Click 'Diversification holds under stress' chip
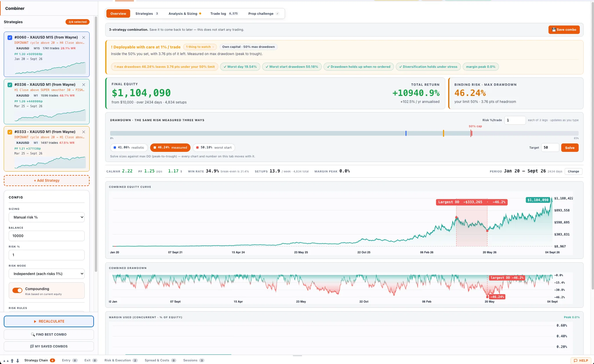Image resolution: width=594 pixels, height=364 pixels. pos(428,67)
